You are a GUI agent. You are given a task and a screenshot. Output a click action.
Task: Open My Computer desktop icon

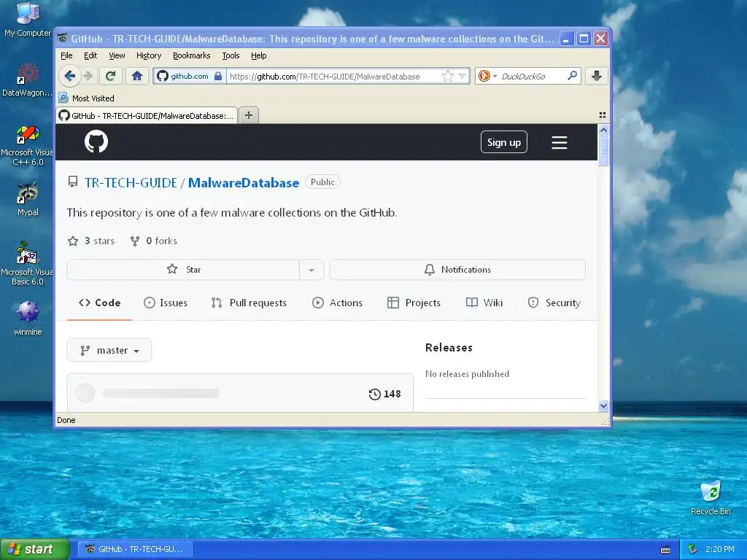(x=28, y=19)
